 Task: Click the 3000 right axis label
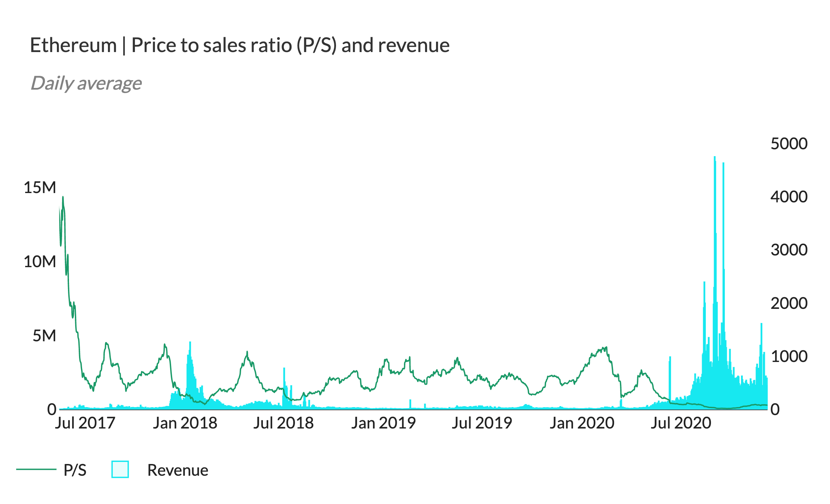click(789, 250)
